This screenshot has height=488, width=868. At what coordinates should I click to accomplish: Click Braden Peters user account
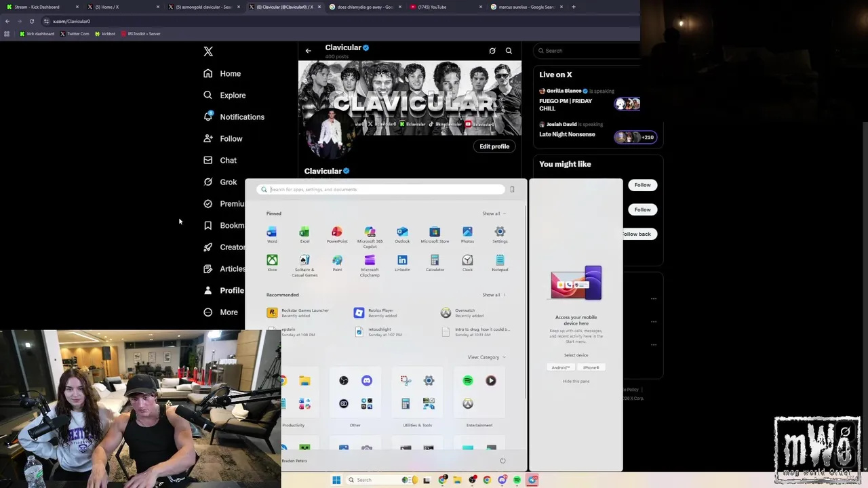(x=295, y=461)
